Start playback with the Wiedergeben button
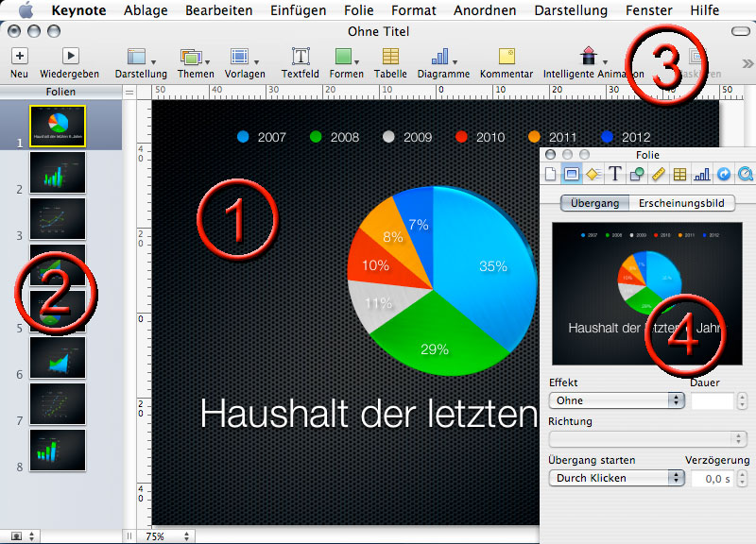The image size is (756, 544). [70, 55]
